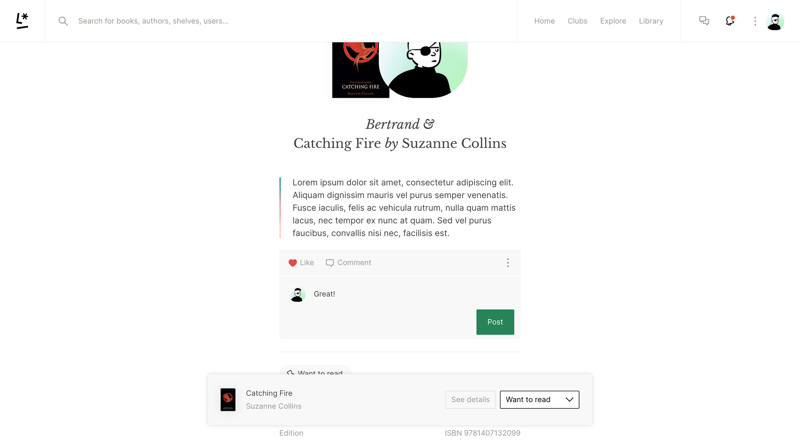Click the L* site logo
Screen dimensions: 800x442
[22, 21]
